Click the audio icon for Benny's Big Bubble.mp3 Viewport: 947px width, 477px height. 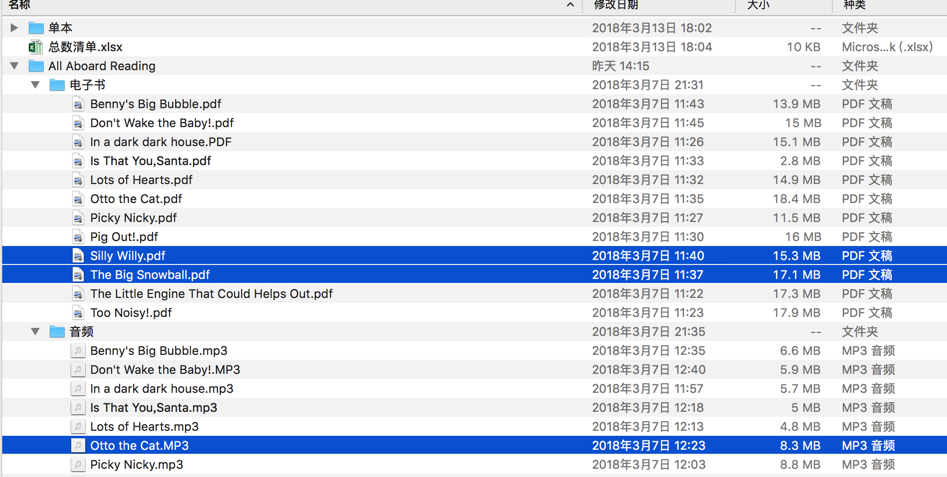(78, 351)
